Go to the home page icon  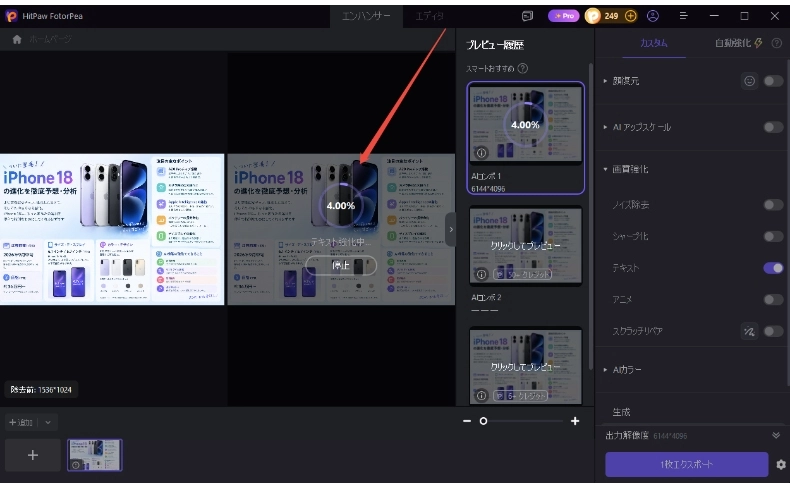pyautogui.click(x=17, y=39)
